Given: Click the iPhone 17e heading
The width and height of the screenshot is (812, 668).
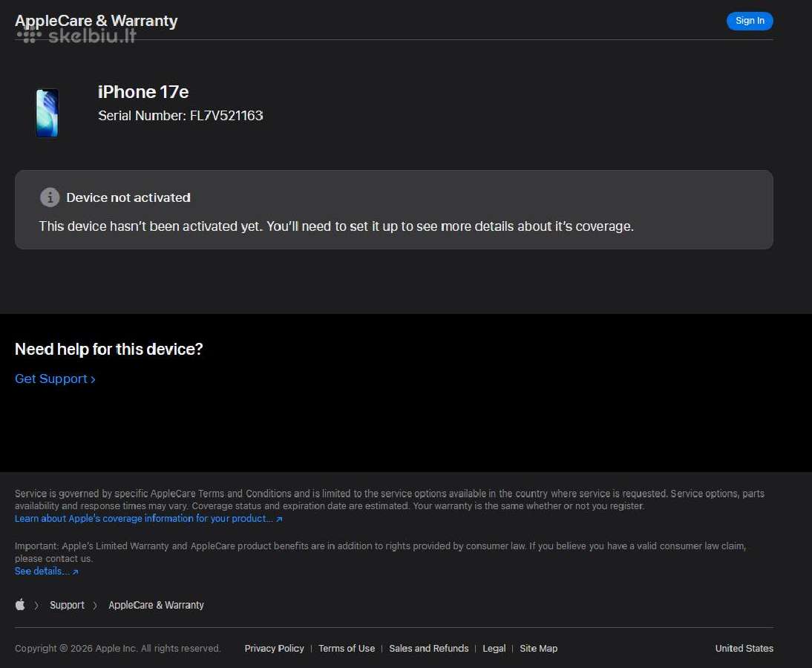Looking at the screenshot, I should pyautogui.click(x=143, y=91).
